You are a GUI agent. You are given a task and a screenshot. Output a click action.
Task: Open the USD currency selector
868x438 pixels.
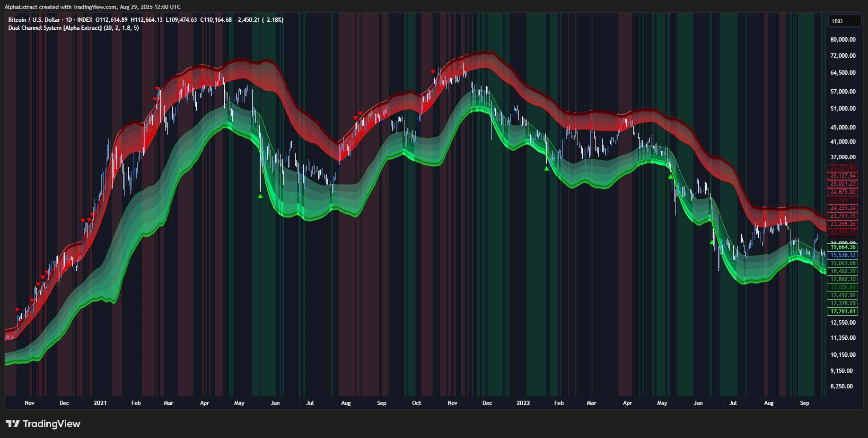(844, 21)
